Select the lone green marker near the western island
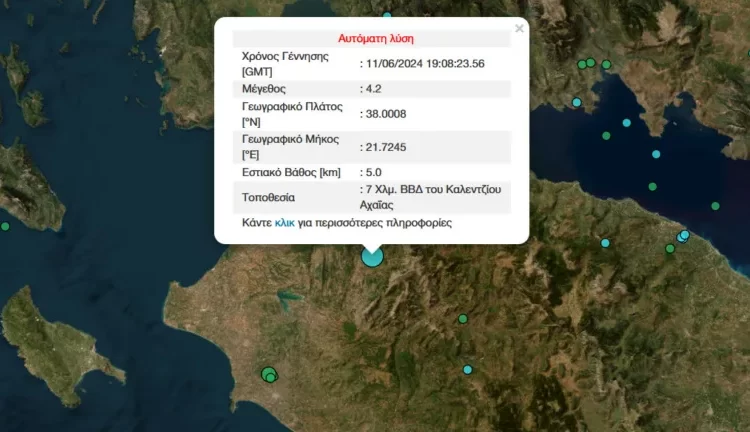This screenshot has height=432, width=750. (5, 226)
